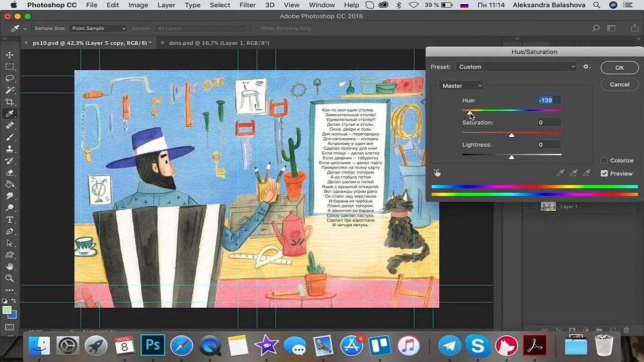Open the Apple menu

pos(13,5)
